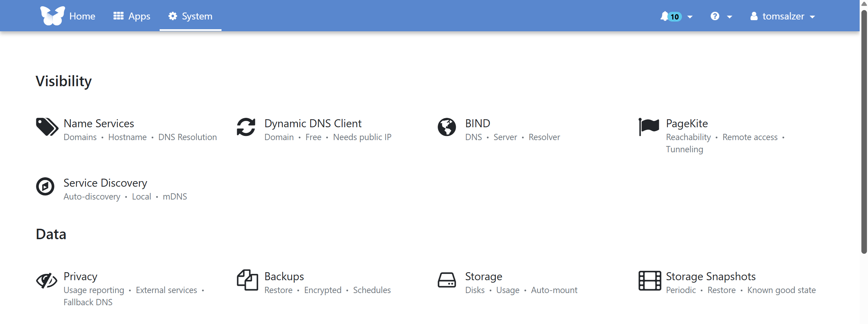This screenshot has width=868, height=324.
Task: Click the PageKite flag icon
Action: (649, 127)
